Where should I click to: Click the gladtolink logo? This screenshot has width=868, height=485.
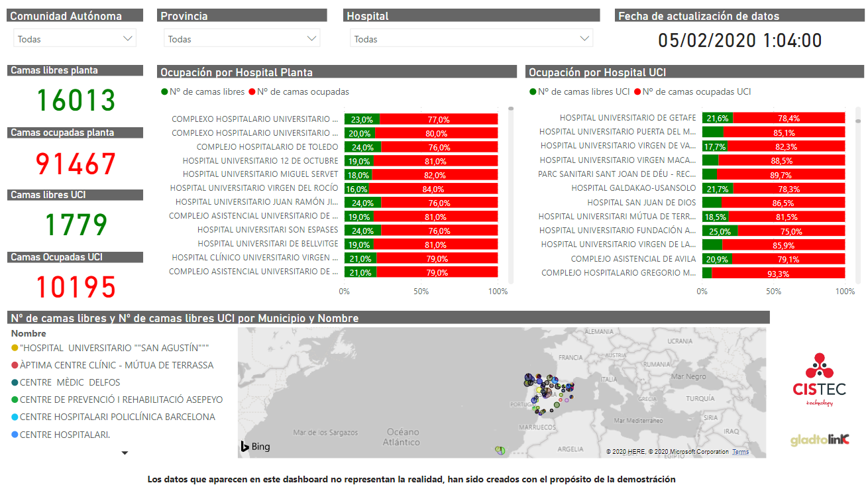pos(820,440)
